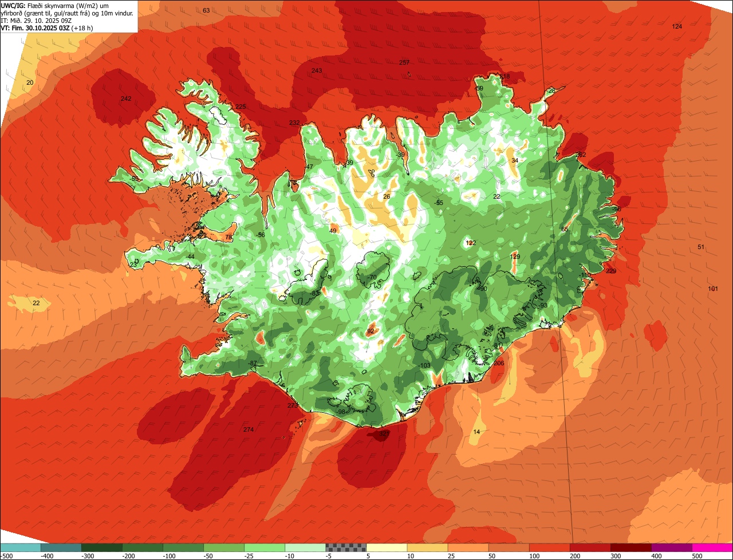Click the map value '232' off the north coast

click(x=294, y=123)
